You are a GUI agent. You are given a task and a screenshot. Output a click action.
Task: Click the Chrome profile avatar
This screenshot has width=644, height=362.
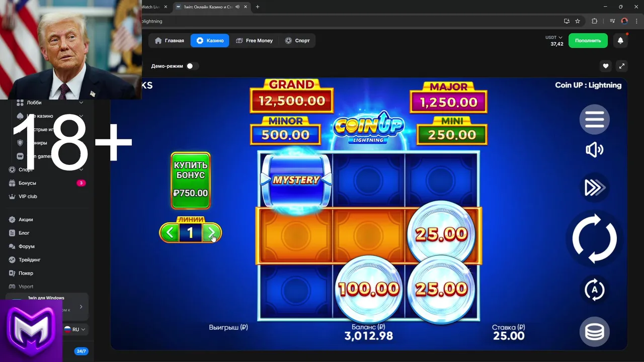(x=624, y=21)
